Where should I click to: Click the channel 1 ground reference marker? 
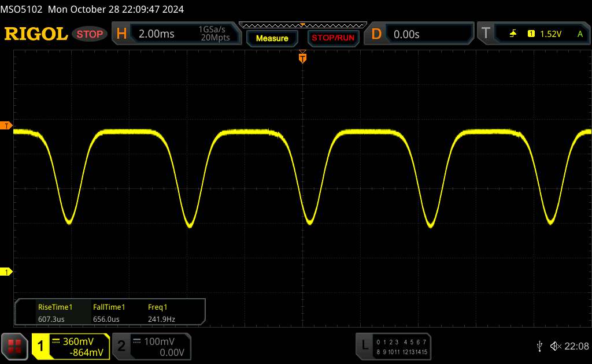(7, 272)
